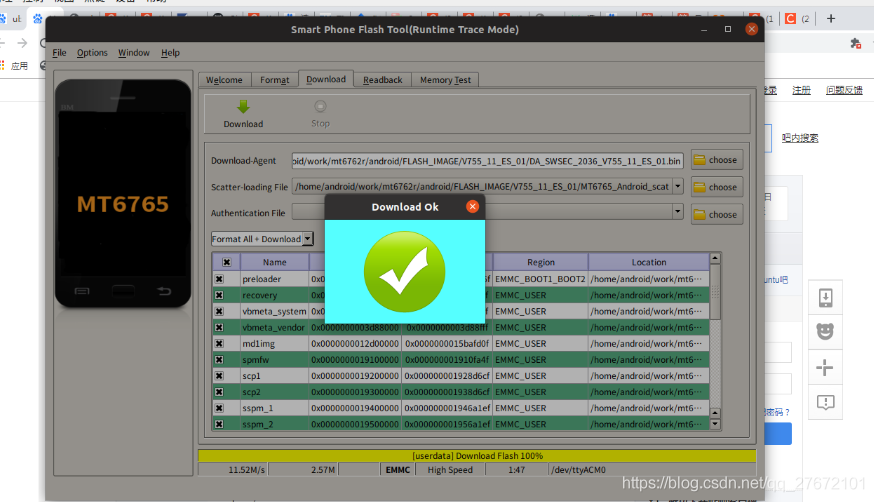Click the userdata Download Flash 100% progress bar
The height and width of the screenshot is (502, 874).
[477, 455]
